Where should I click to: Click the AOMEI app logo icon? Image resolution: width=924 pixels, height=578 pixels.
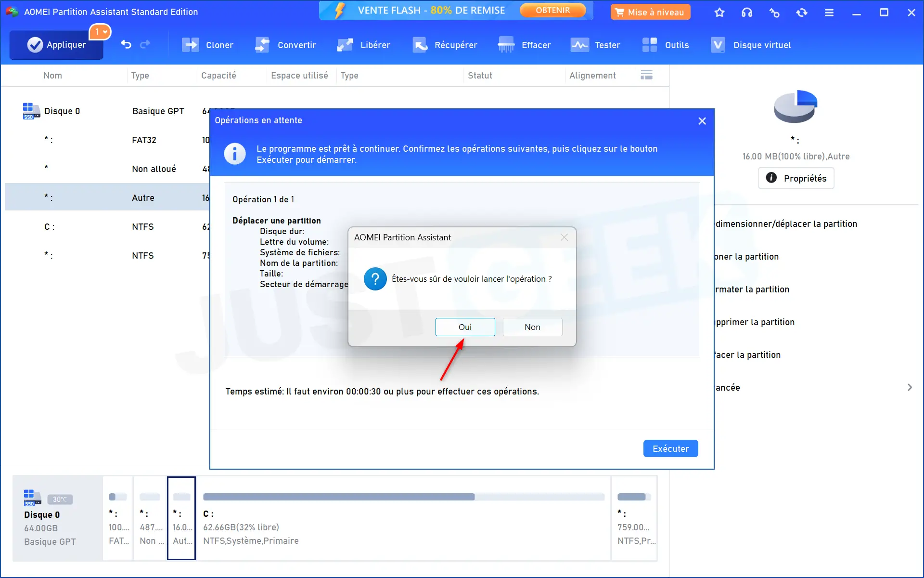click(x=12, y=12)
